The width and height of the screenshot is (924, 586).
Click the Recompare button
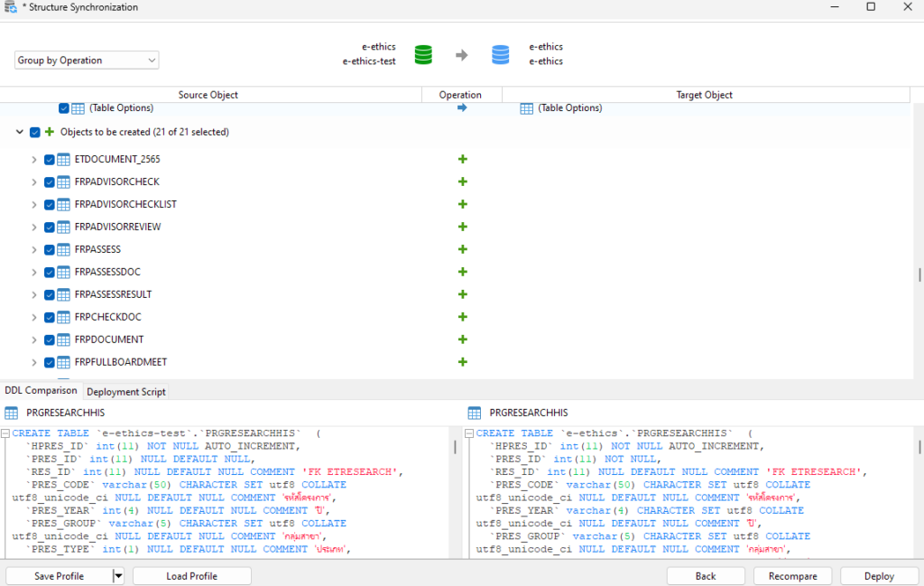[x=792, y=576]
